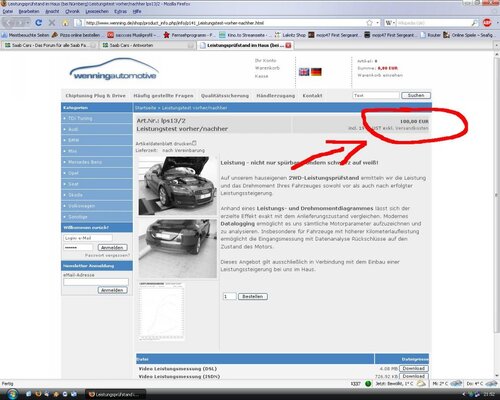Focus the eMail-Adresse newsletter field

pos(96,282)
